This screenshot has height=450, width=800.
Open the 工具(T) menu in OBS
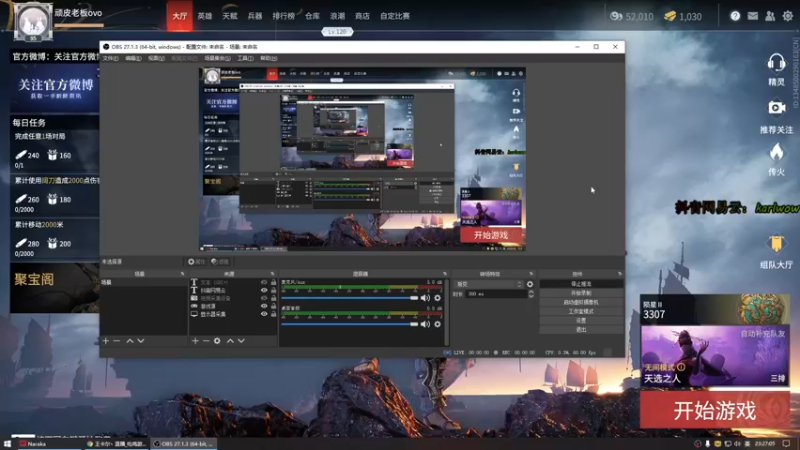(245, 58)
